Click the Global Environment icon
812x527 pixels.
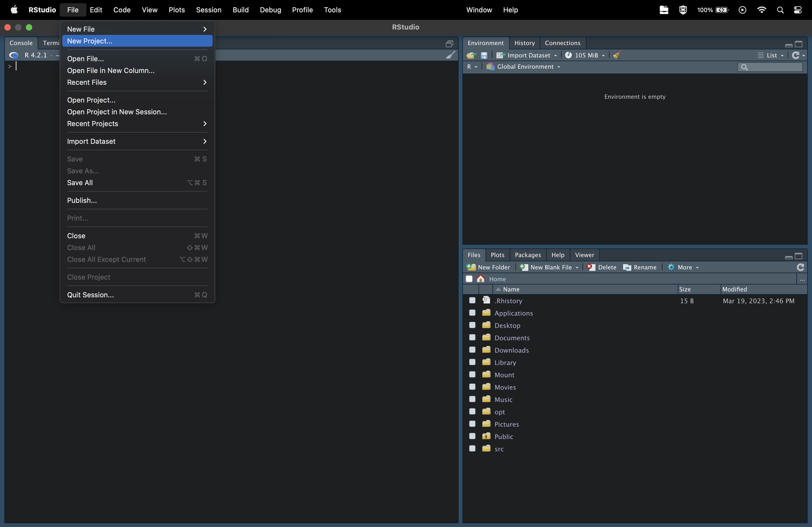(x=490, y=67)
